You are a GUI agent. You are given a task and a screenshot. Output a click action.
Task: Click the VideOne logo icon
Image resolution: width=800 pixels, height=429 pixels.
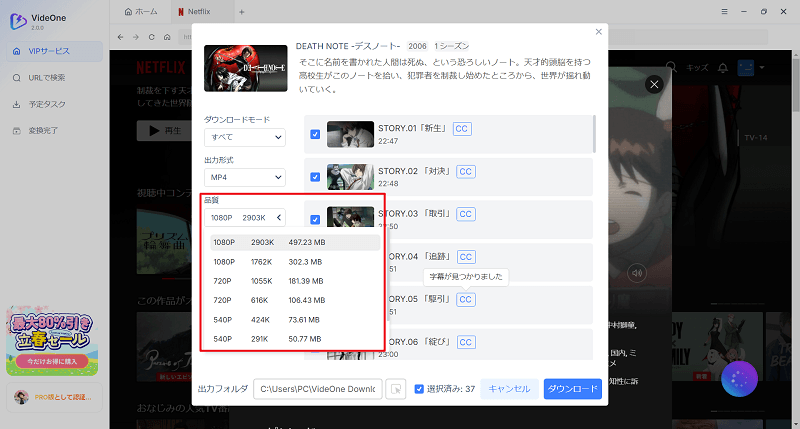(x=18, y=21)
